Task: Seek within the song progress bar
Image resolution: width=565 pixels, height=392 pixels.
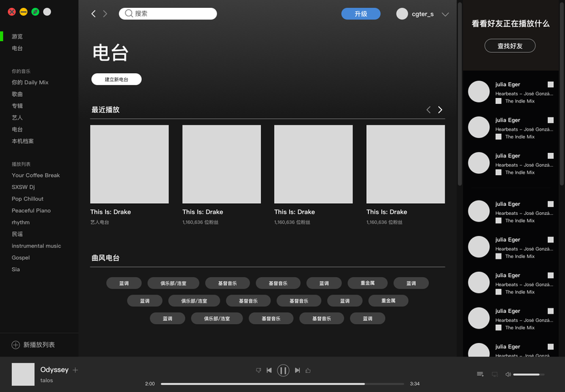Action: click(282, 384)
